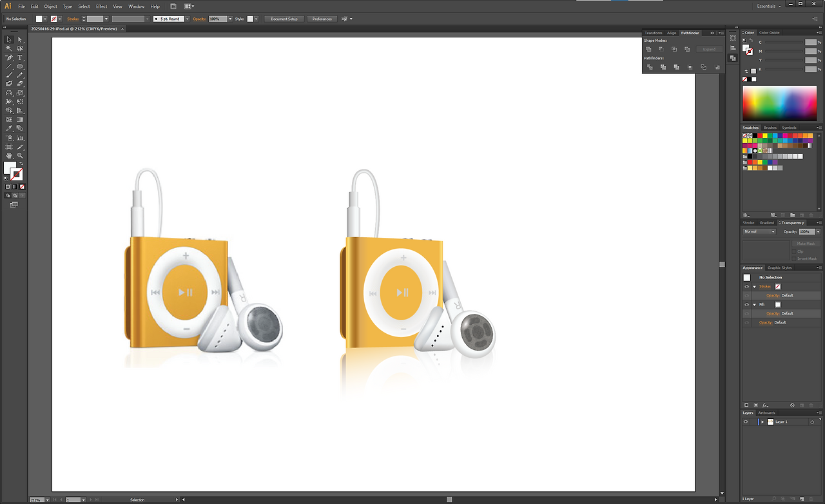Select the Selection tool (black arrow)
The image size is (825, 504).
click(9, 39)
